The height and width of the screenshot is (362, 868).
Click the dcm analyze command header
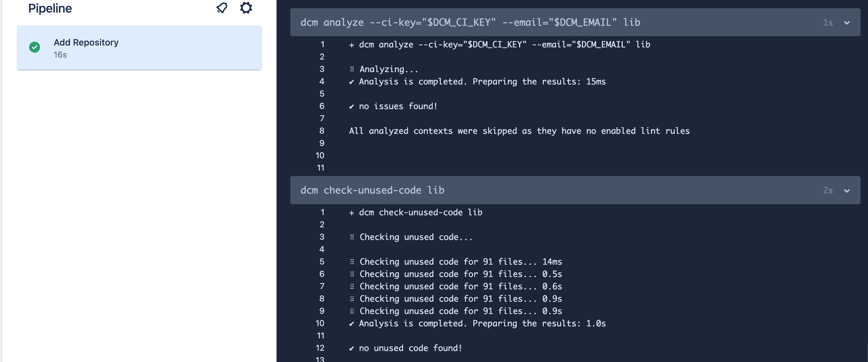pyautogui.click(x=575, y=22)
